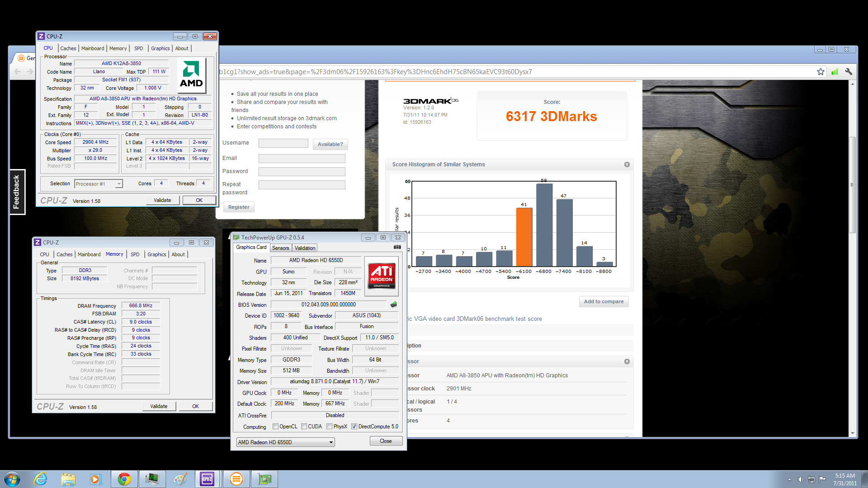Uncheck the DirectCompute 5.0 checkbox
Viewport: 868px width, 488px height.
pyautogui.click(x=354, y=427)
